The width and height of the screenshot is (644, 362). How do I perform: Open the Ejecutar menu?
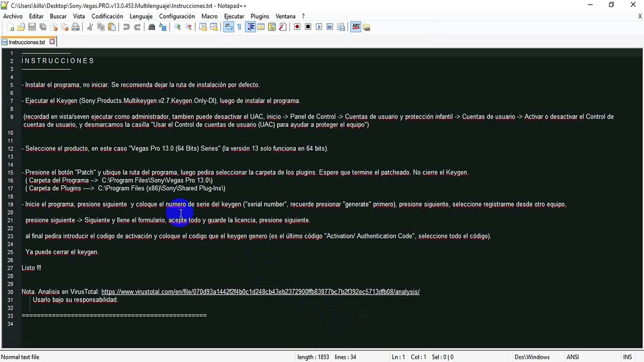click(234, 16)
